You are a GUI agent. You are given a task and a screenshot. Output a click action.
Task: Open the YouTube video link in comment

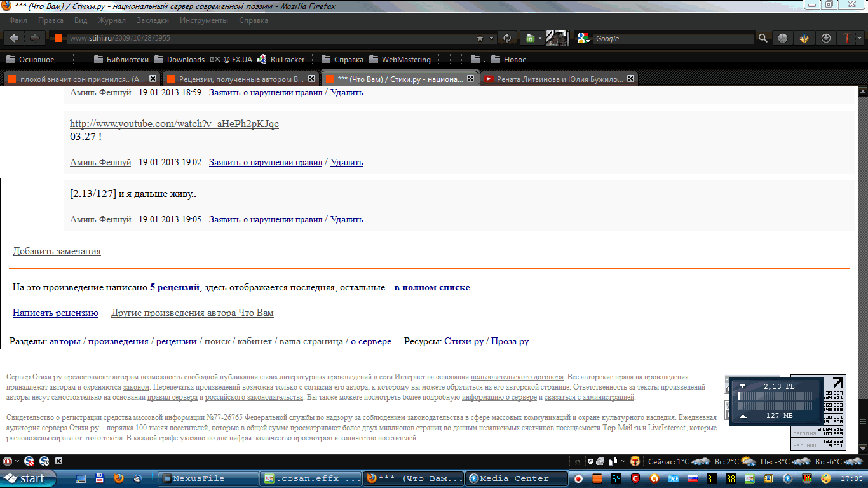click(x=174, y=123)
